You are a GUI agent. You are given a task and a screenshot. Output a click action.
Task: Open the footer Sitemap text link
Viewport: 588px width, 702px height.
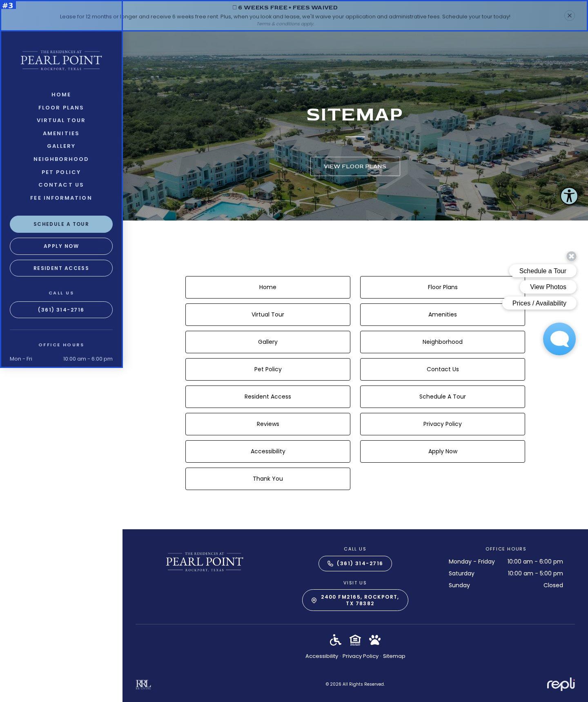tap(394, 656)
